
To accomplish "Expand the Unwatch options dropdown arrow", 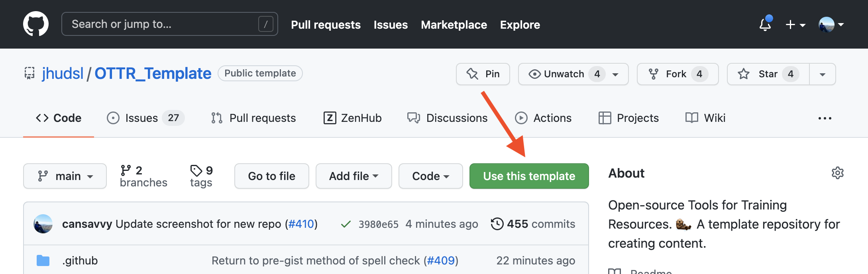I will pos(615,74).
